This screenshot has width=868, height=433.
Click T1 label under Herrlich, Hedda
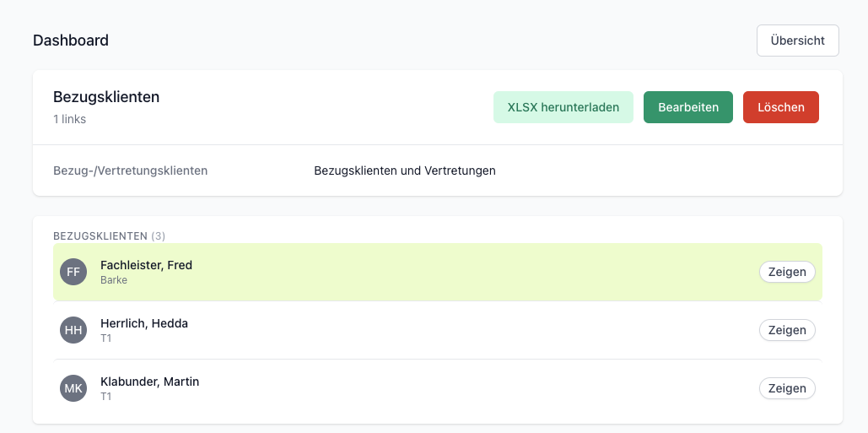click(x=105, y=338)
